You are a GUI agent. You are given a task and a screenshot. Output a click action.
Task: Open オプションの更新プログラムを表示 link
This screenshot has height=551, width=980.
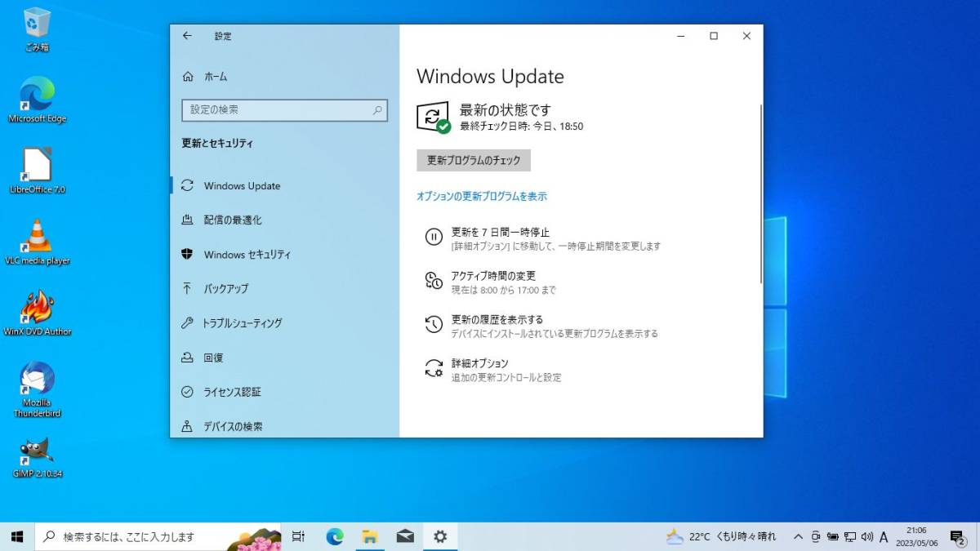coord(482,197)
